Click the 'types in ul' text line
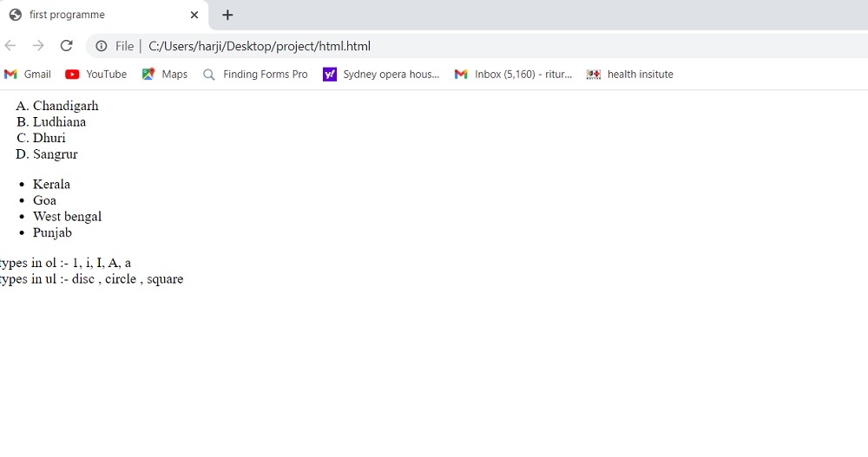Viewport: 868px width, 457px height. pos(91,279)
